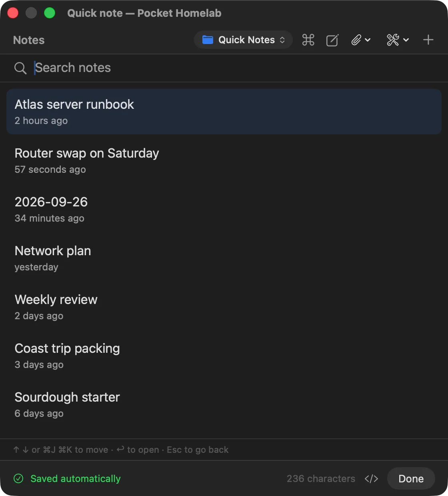The image size is (448, 496).
Task: Click the Saved automatically status text
Action: pyautogui.click(x=76, y=479)
